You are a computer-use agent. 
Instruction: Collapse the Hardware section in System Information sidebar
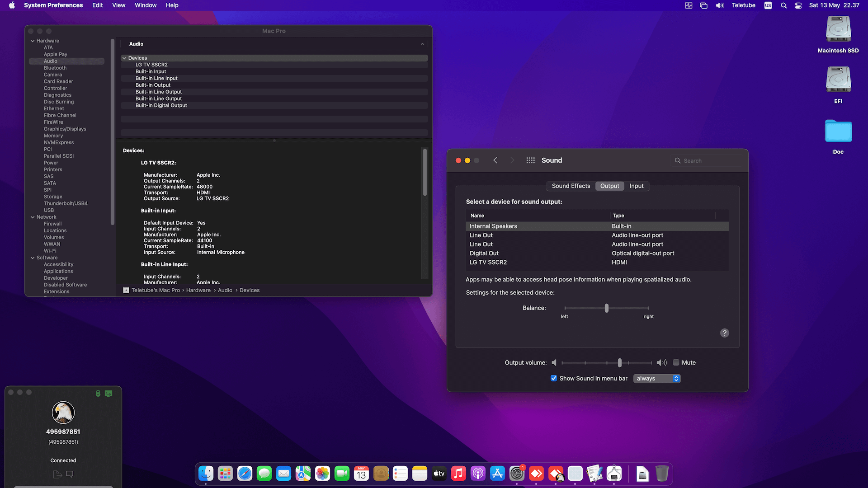click(x=33, y=41)
